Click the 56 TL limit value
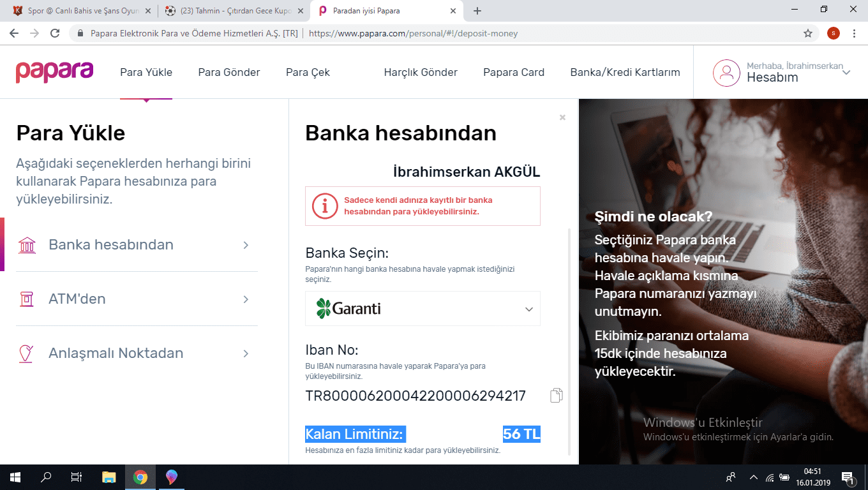The image size is (868, 490). [521, 434]
